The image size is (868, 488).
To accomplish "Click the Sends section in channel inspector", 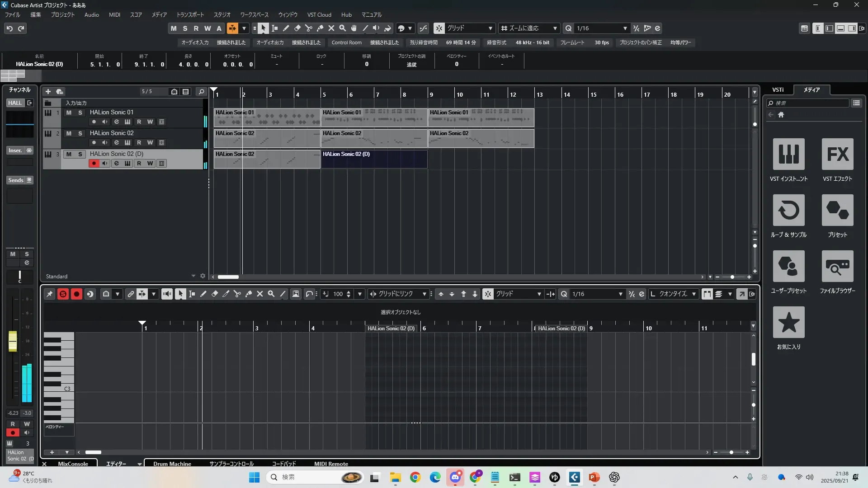I will [x=16, y=180].
